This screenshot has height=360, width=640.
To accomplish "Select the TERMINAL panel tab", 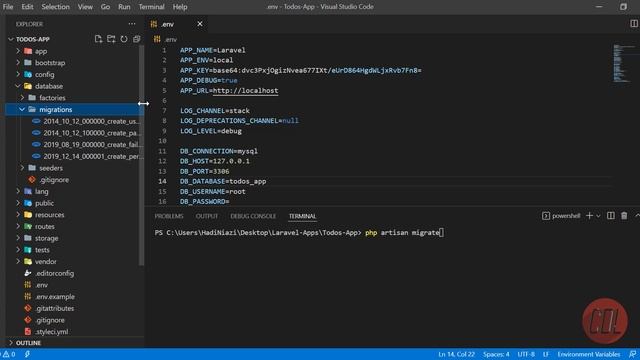I will (302, 216).
